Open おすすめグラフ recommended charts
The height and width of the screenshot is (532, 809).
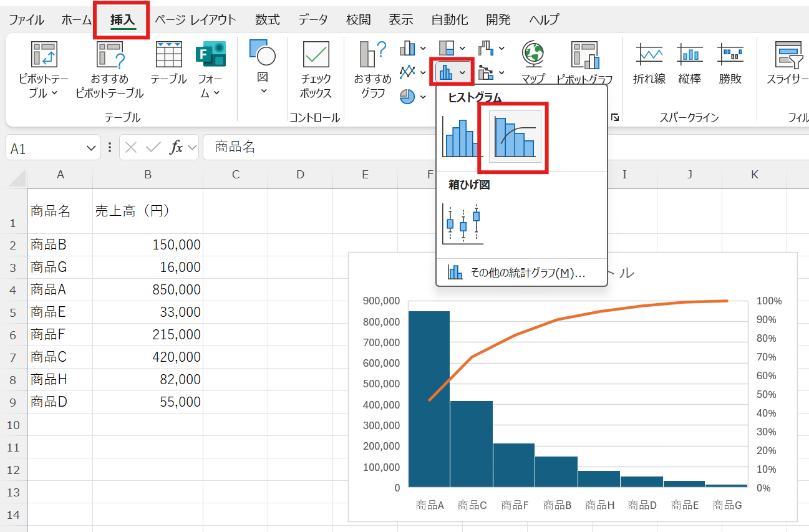[372, 56]
